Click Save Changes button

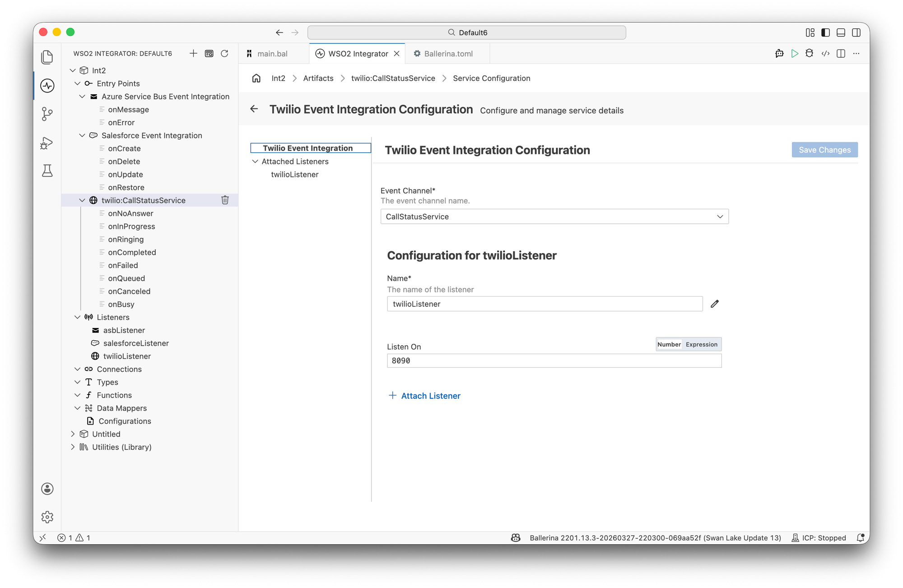824,150
